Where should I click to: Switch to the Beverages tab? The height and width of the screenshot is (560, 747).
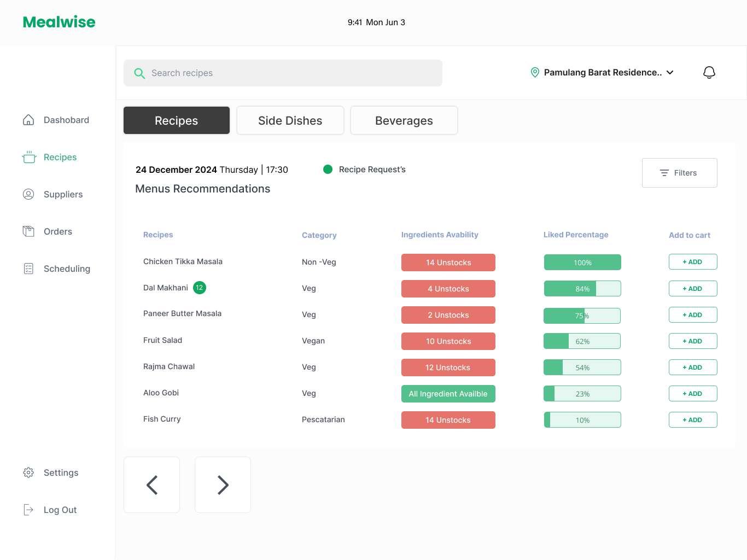(404, 120)
